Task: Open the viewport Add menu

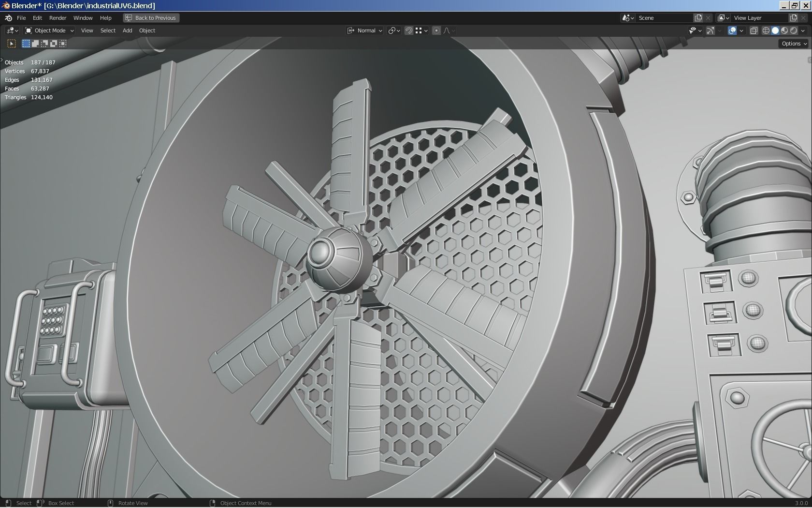Action: pos(127,30)
